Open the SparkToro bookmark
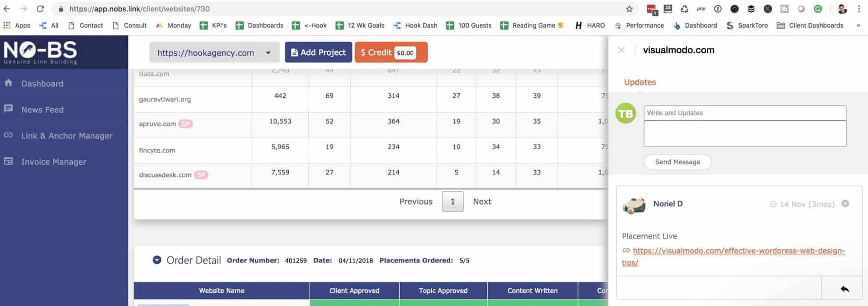 click(x=747, y=25)
